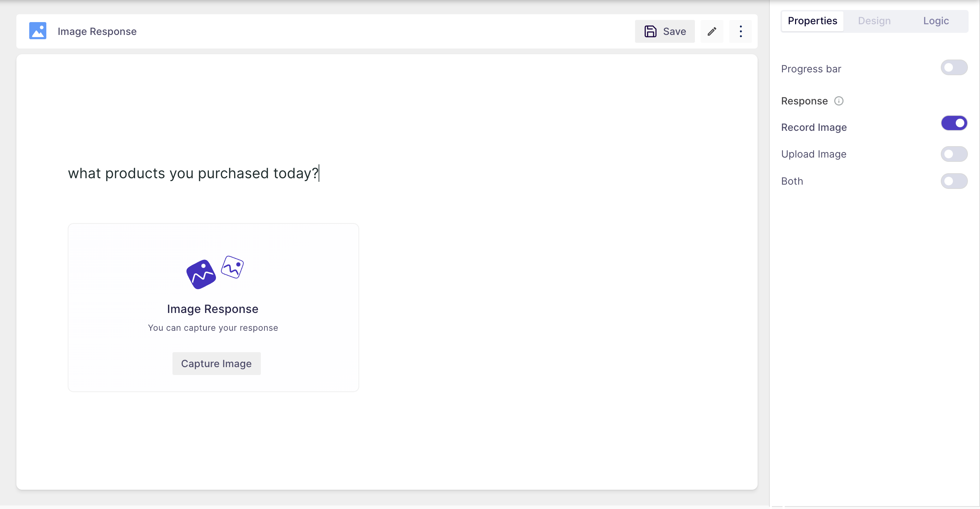Click the 'Image Response' title in header

pyautogui.click(x=97, y=31)
